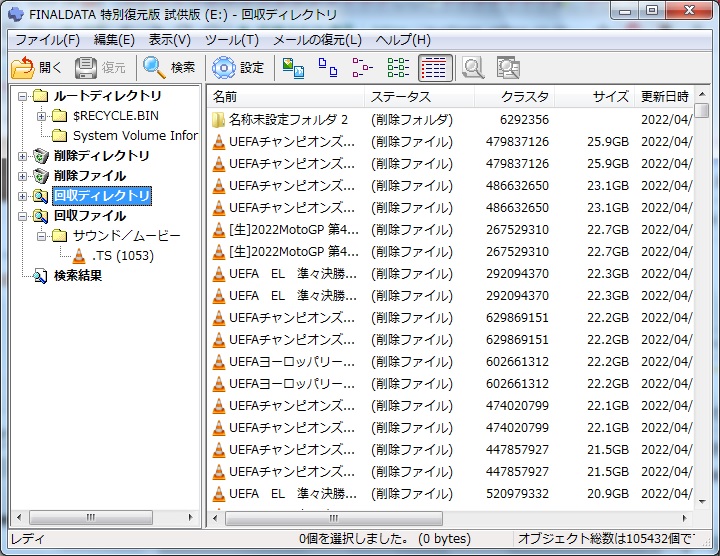
Task: Click the horizontal scrollbar in file list
Action: (450, 518)
